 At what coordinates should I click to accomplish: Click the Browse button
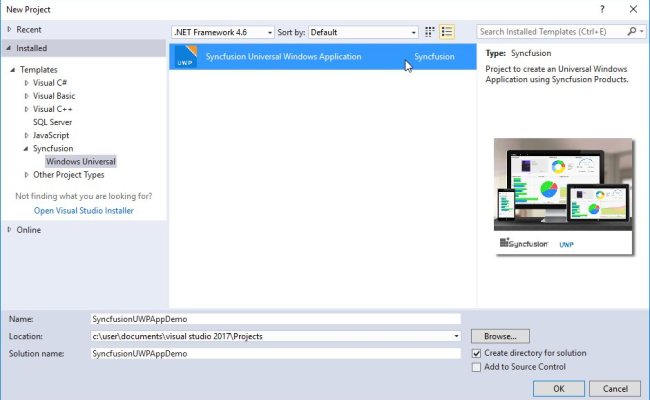tap(500, 336)
